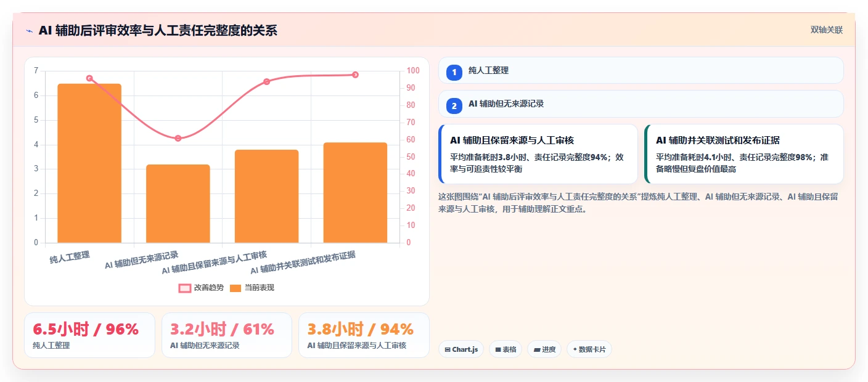Click the number 1 badge for 纯人工整理
The height and width of the screenshot is (382, 868).
click(x=454, y=72)
